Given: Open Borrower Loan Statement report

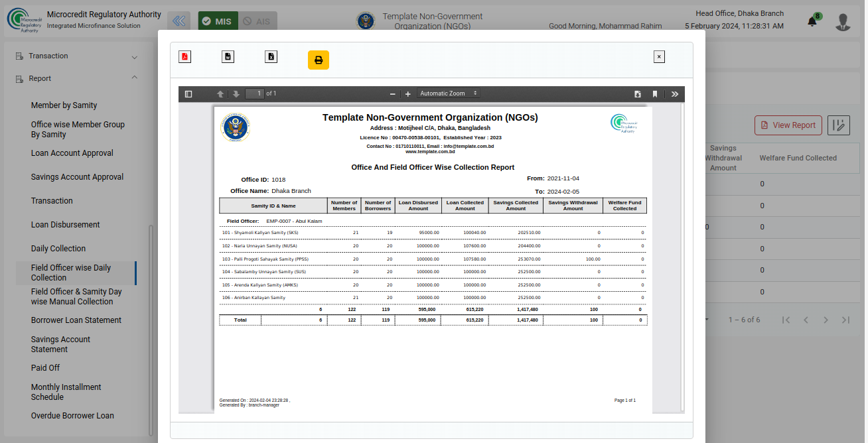Looking at the screenshot, I should 76,320.
